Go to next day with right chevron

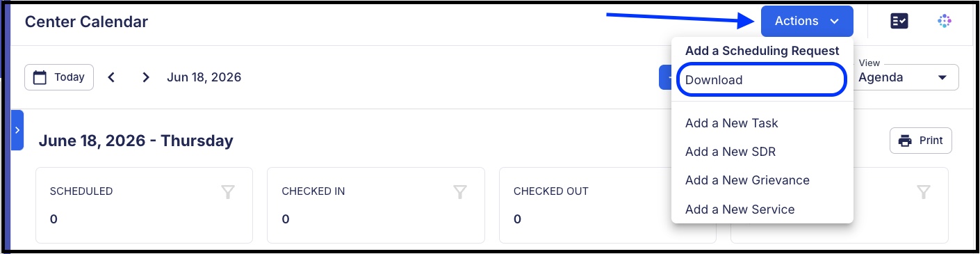(x=145, y=77)
